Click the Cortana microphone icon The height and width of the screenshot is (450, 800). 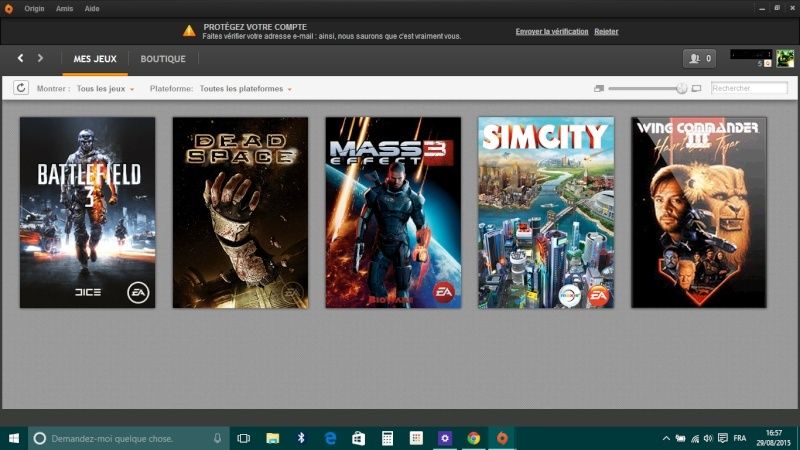(x=217, y=438)
